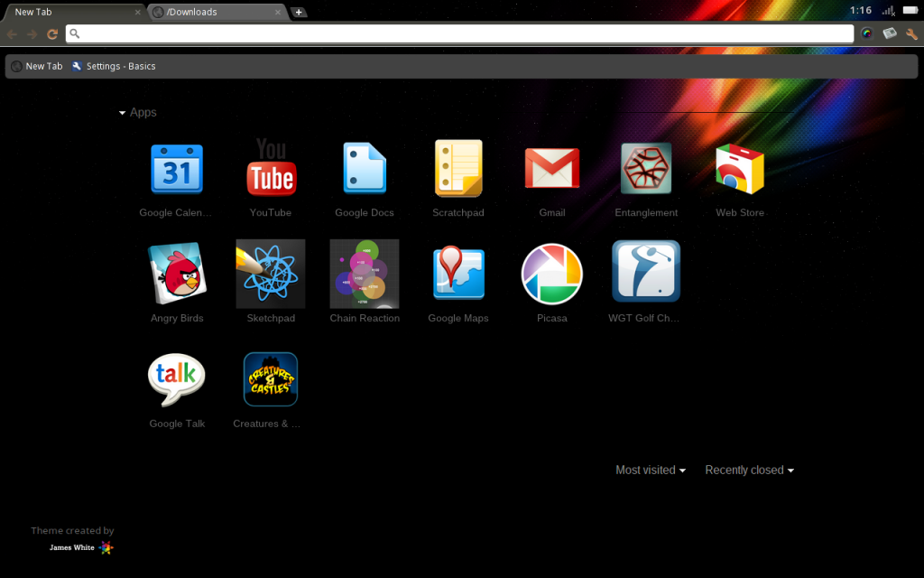
Task: Open the WGT Golf app
Action: [646, 271]
